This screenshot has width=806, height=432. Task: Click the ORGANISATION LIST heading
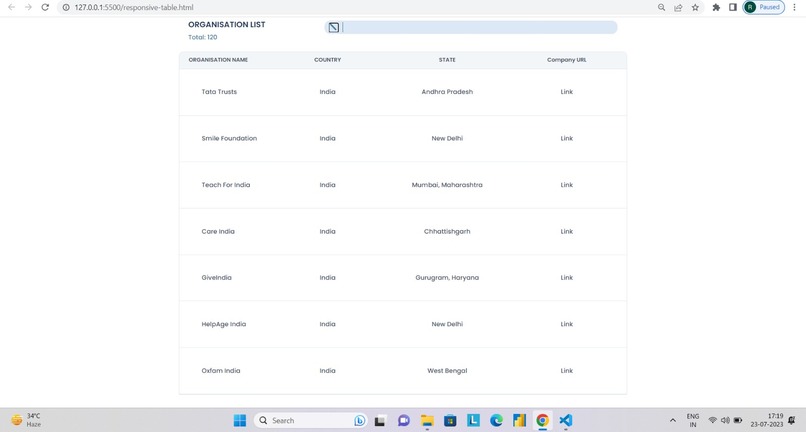227,24
